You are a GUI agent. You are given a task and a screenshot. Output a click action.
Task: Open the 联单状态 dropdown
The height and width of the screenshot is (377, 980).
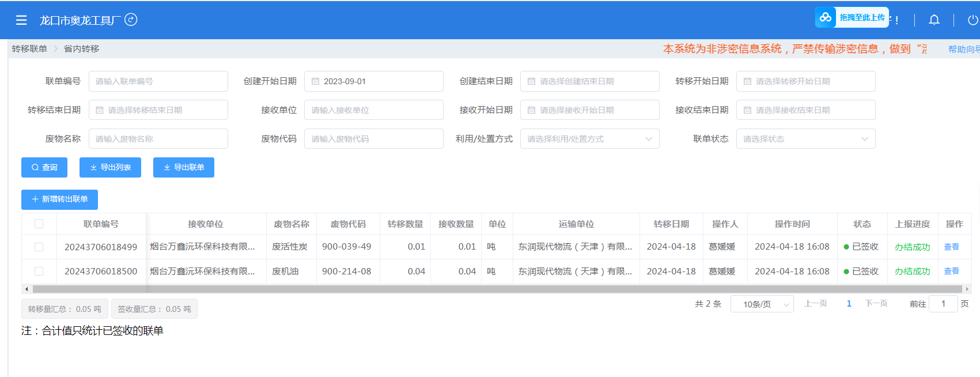point(805,139)
